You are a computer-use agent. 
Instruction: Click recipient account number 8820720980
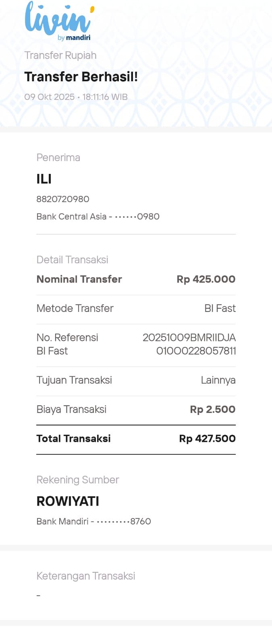click(63, 199)
